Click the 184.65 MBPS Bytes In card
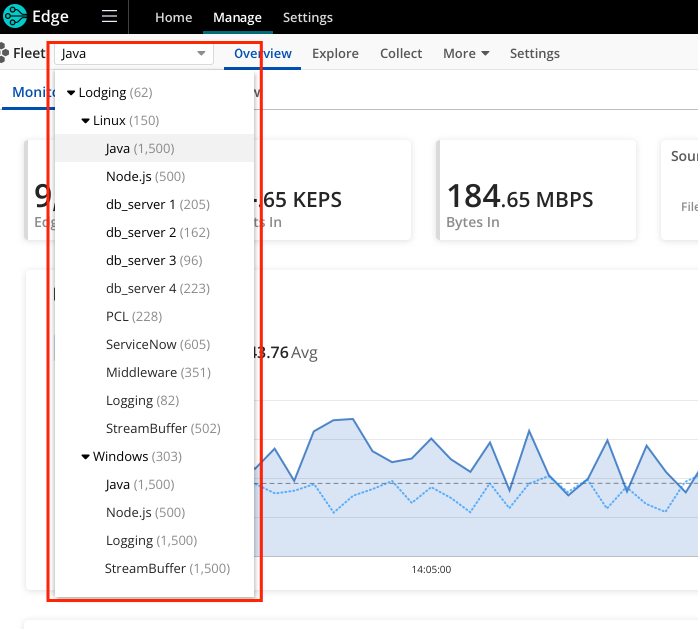This screenshot has width=698, height=629. pos(535,190)
